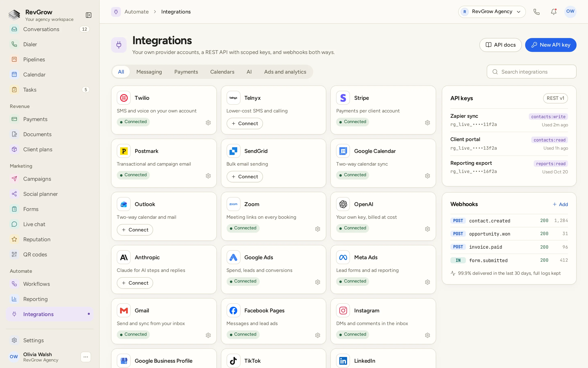Open notifications bell icon

click(x=553, y=12)
